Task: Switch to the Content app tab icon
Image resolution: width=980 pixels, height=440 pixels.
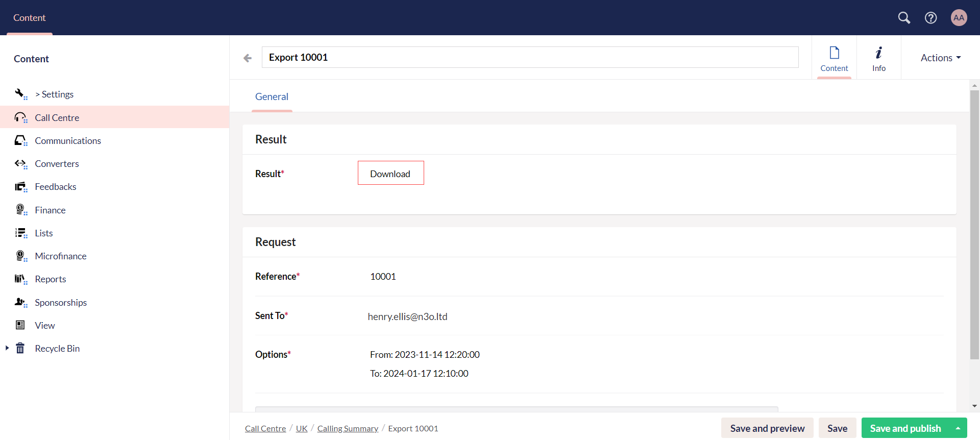Action: tap(834, 53)
